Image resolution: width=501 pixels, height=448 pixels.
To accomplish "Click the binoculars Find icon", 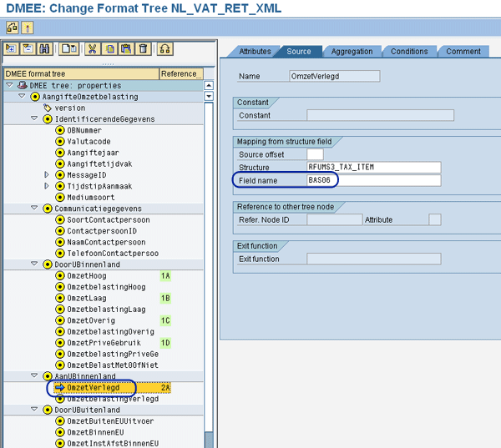I will point(43,49).
